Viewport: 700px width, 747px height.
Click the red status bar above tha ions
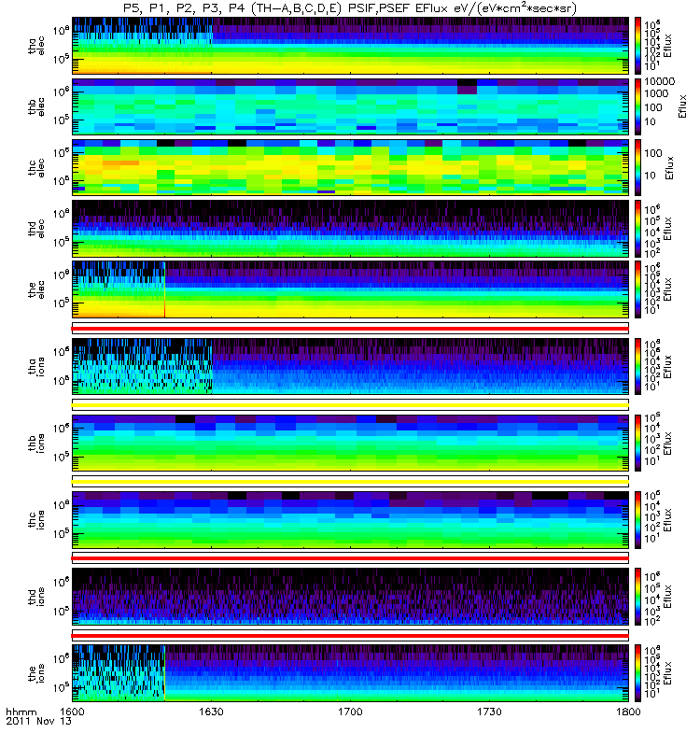pyautogui.click(x=350, y=329)
